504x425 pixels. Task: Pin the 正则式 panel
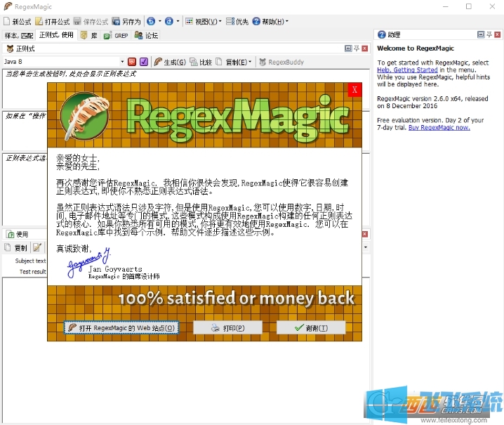(x=357, y=48)
